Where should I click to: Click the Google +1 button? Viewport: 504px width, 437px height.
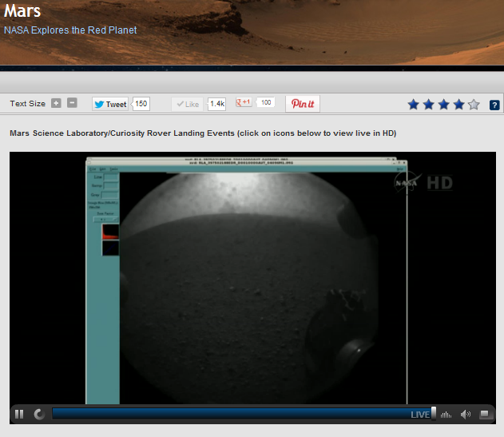243,103
